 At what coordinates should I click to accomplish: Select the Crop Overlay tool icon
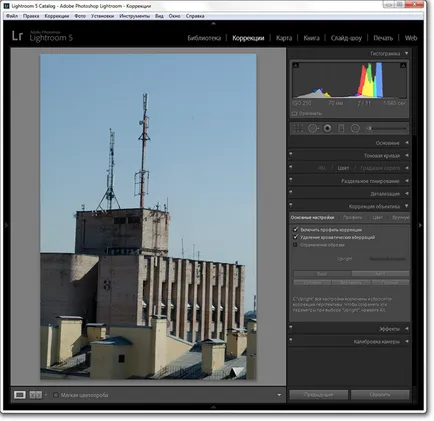click(298, 128)
